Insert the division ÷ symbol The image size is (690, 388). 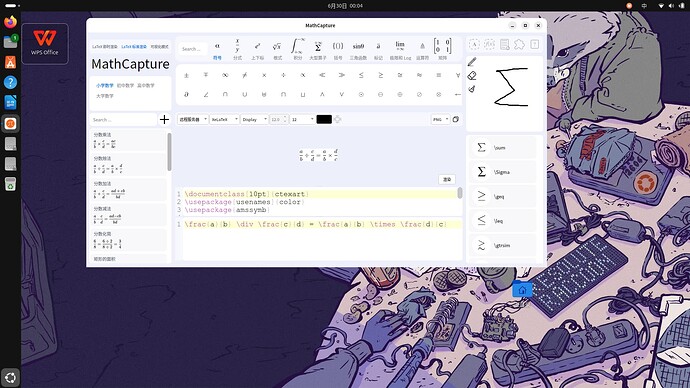coord(283,75)
